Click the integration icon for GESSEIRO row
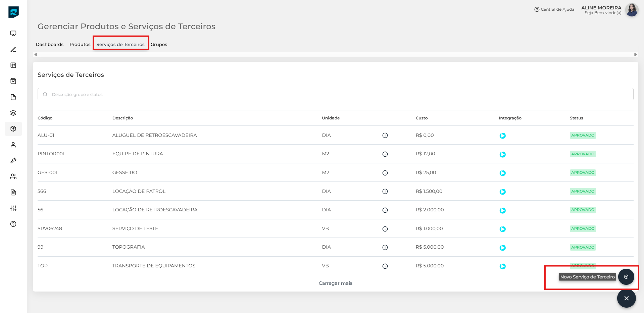 pyautogui.click(x=502, y=173)
